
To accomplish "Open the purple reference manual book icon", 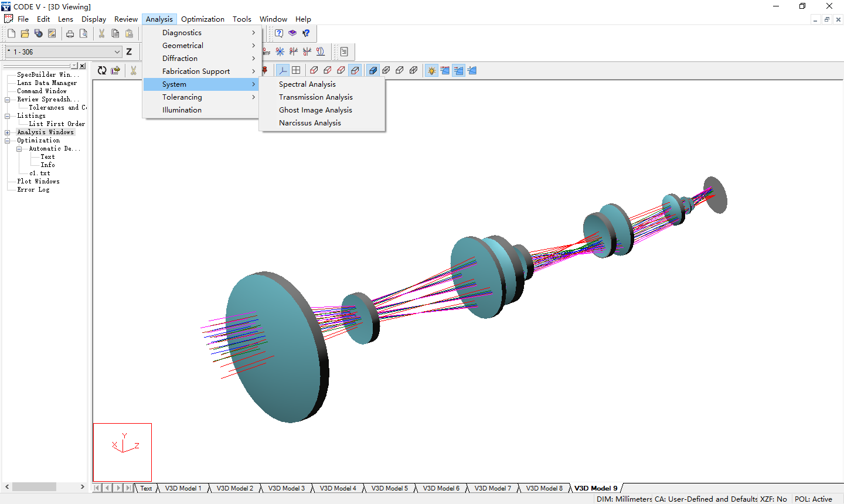I will pyautogui.click(x=292, y=33).
